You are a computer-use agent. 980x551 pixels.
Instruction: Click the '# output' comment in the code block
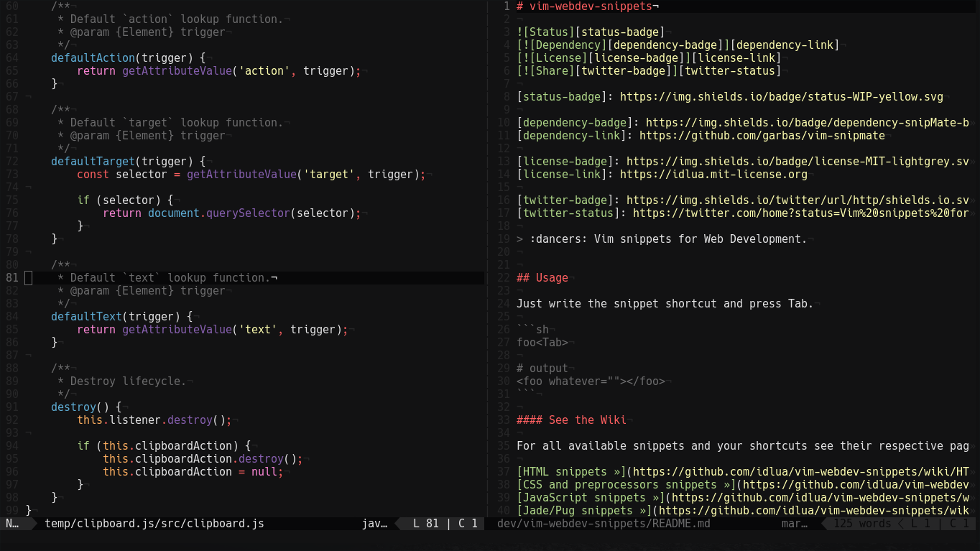(x=542, y=368)
